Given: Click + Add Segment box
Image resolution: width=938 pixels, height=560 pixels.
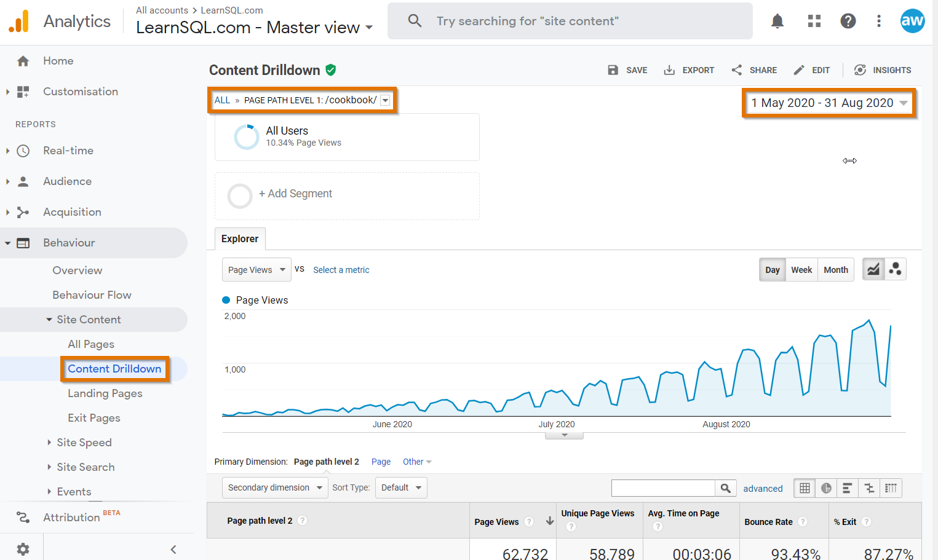Looking at the screenshot, I should [x=347, y=196].
